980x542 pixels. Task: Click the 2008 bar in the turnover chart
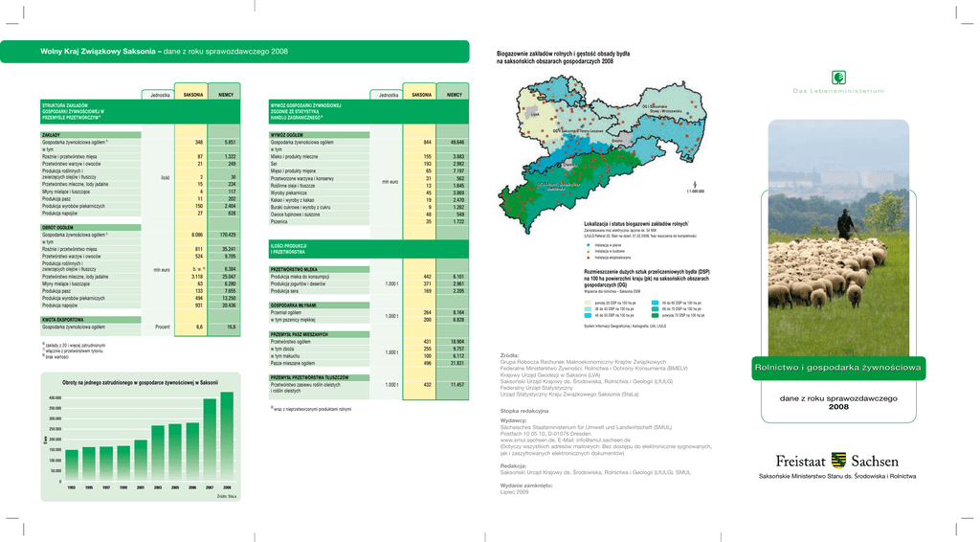tap(227, 437)
